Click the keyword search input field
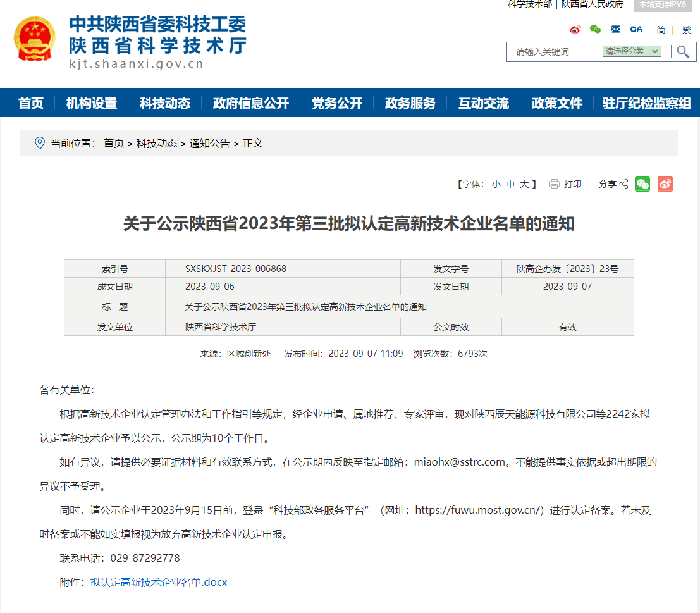 [553, 52]
